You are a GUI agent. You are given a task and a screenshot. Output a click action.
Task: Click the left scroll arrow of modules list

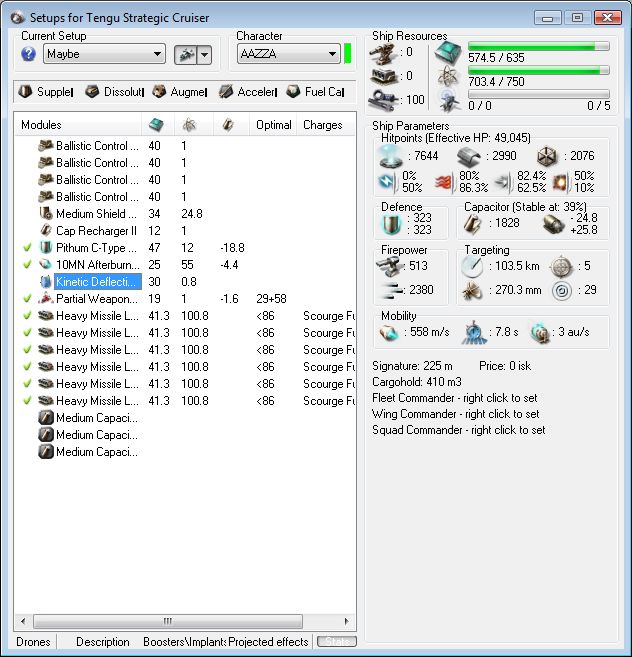click(23, 621)
